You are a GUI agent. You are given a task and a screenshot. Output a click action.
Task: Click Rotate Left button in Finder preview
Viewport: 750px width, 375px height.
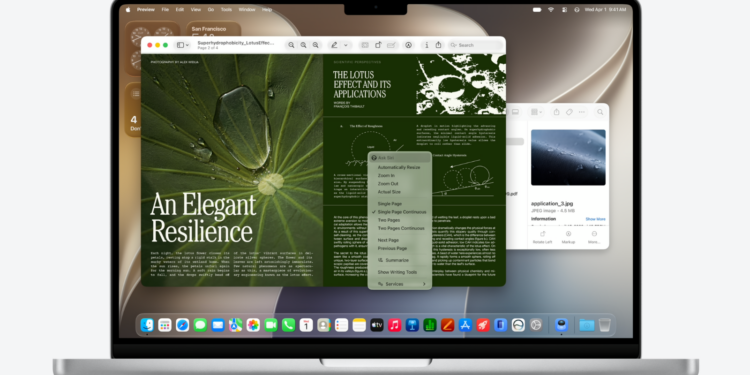tap(542, 237)
